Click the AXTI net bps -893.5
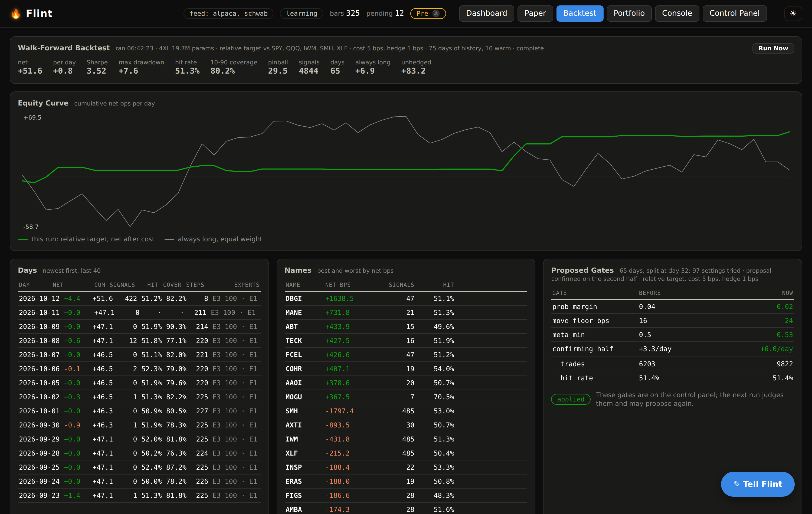Screen dimensions: 812x514 point(337,425)
